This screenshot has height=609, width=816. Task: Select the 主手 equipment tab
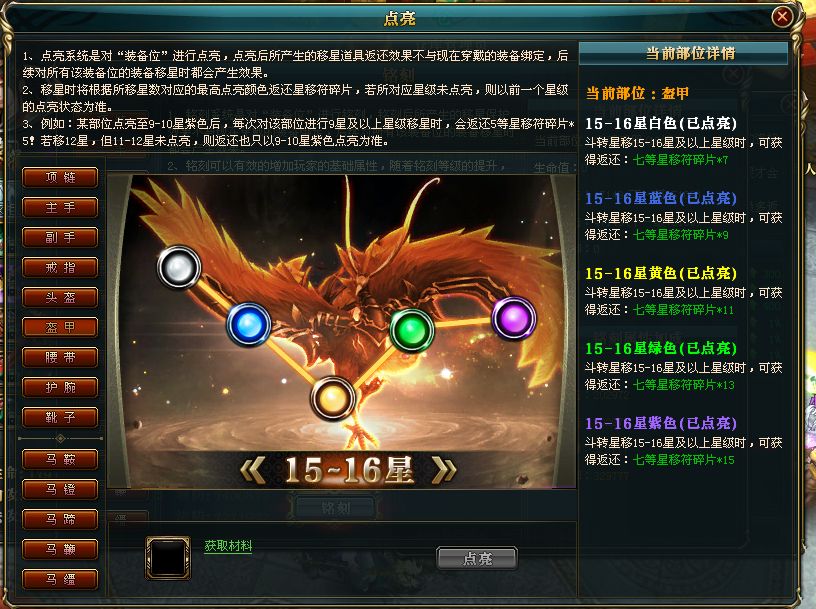pos(60,208)
